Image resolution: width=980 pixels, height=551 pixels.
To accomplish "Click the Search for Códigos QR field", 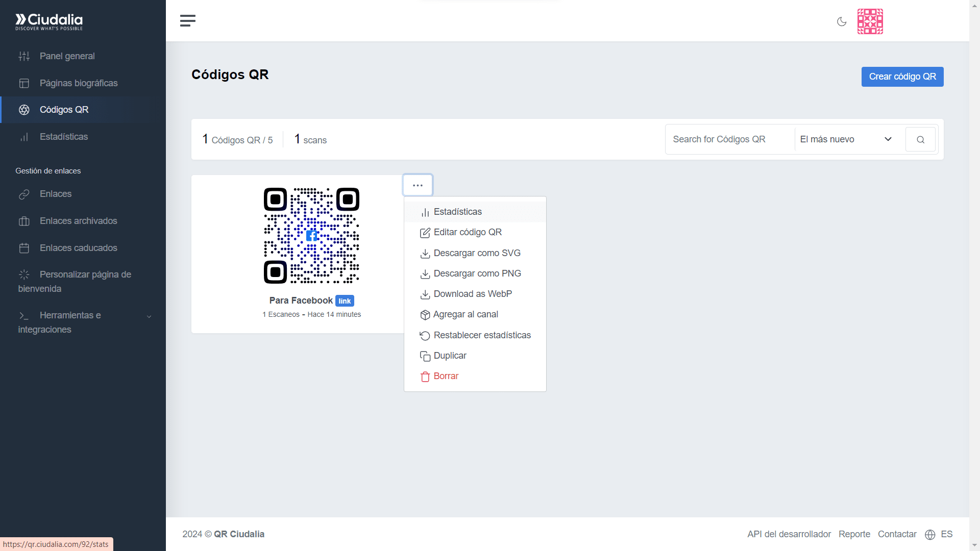I will coord(728,139).
